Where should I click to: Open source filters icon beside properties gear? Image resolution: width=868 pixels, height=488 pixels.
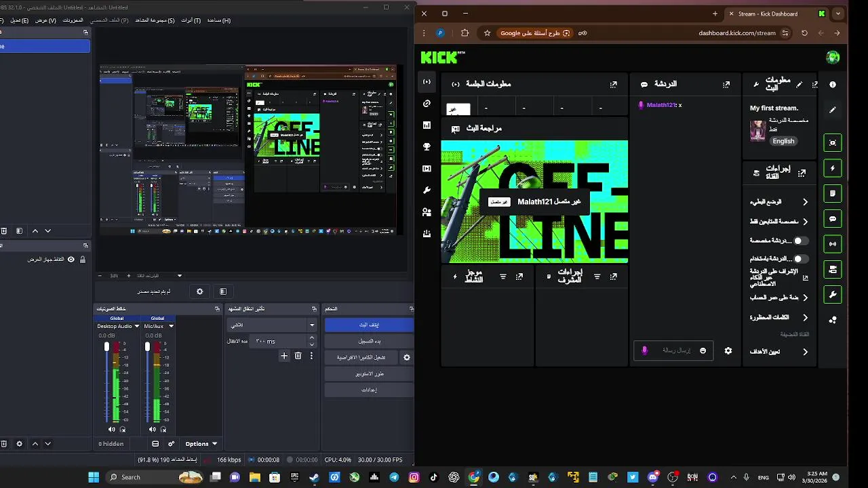223,291
